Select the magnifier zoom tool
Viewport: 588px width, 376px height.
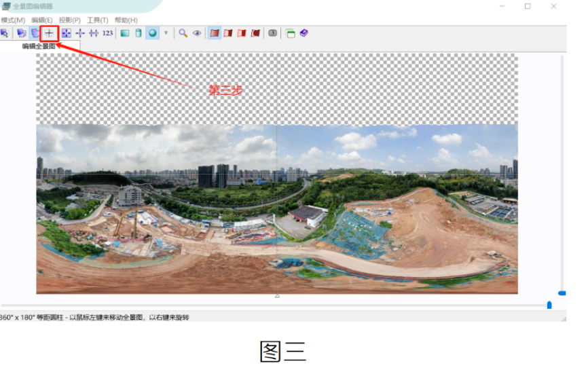pos(183,33)
